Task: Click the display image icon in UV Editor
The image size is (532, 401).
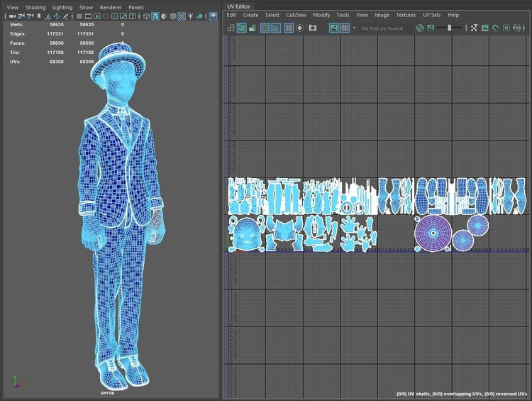Action: [333, 28]
